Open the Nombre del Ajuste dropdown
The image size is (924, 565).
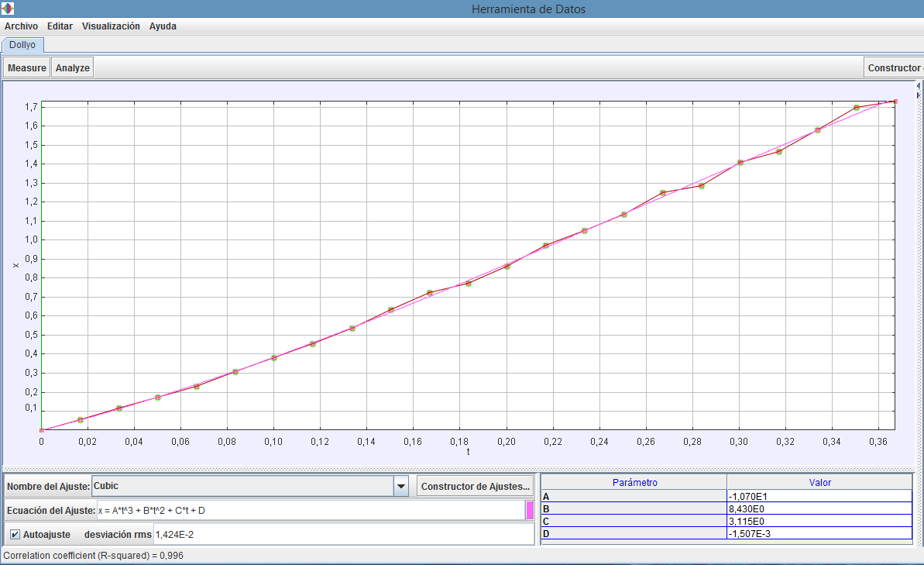click(x=401, y=486)
